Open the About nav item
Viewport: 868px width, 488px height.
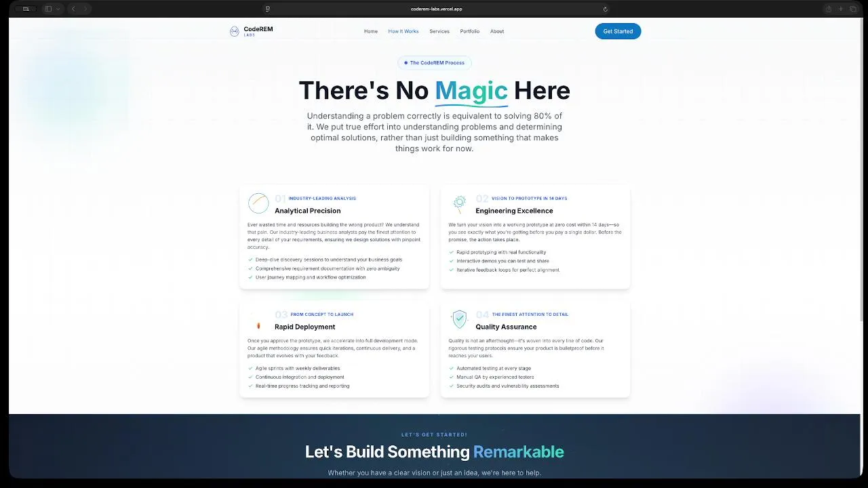pyautogui.click(x=497, y=31)
